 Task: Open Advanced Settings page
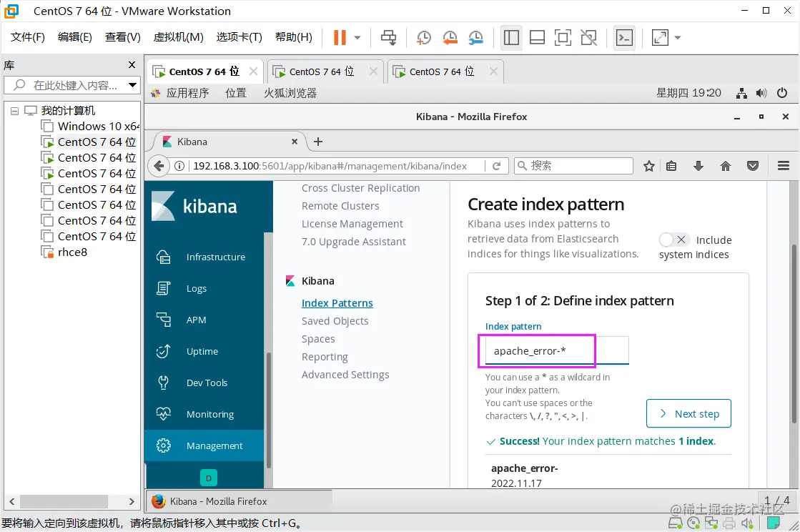(345, 375)
